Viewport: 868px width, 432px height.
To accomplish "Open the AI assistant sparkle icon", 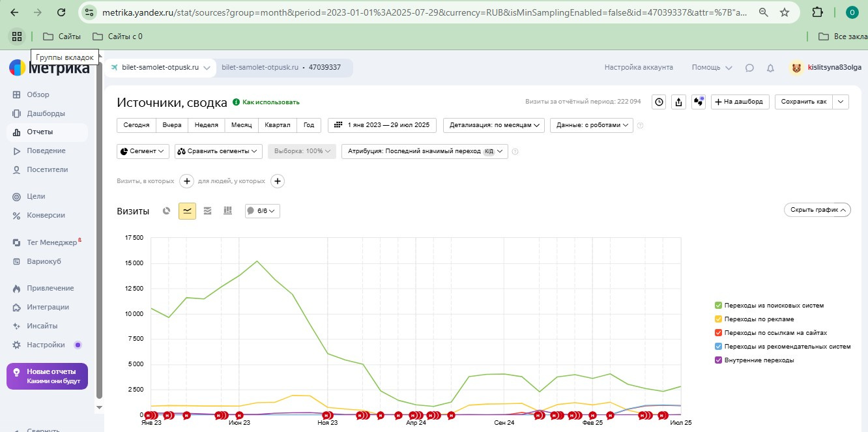I will point(699,102).
